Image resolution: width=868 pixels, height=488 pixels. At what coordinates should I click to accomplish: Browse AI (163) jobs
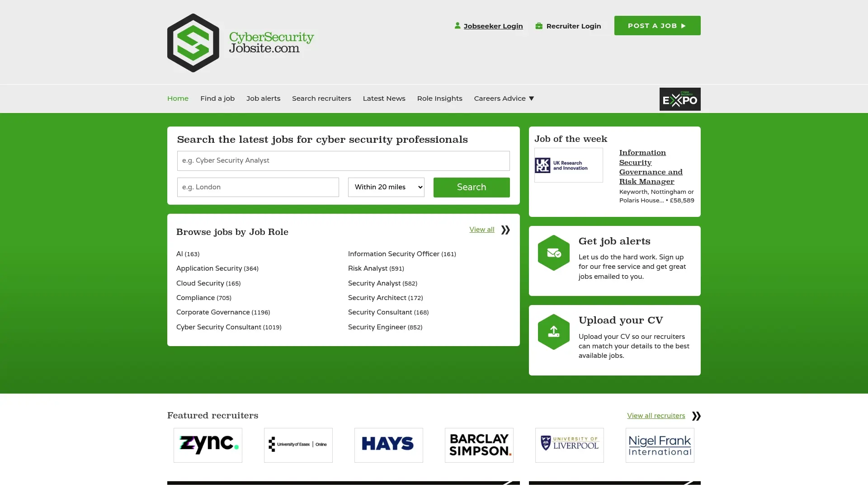[188, 254]
